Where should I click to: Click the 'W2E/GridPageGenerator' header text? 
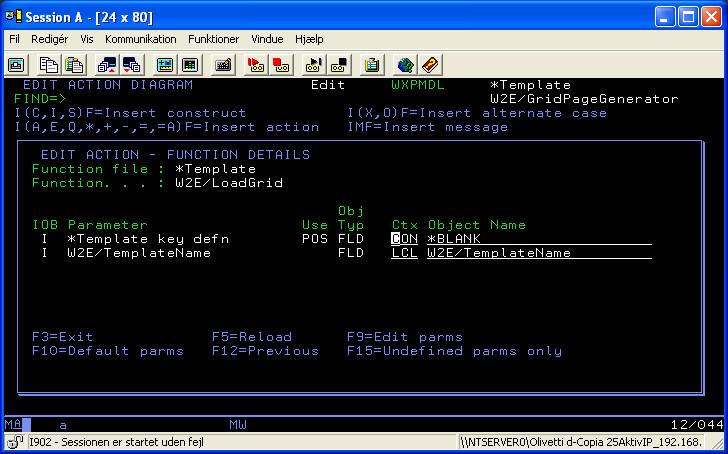585,99
